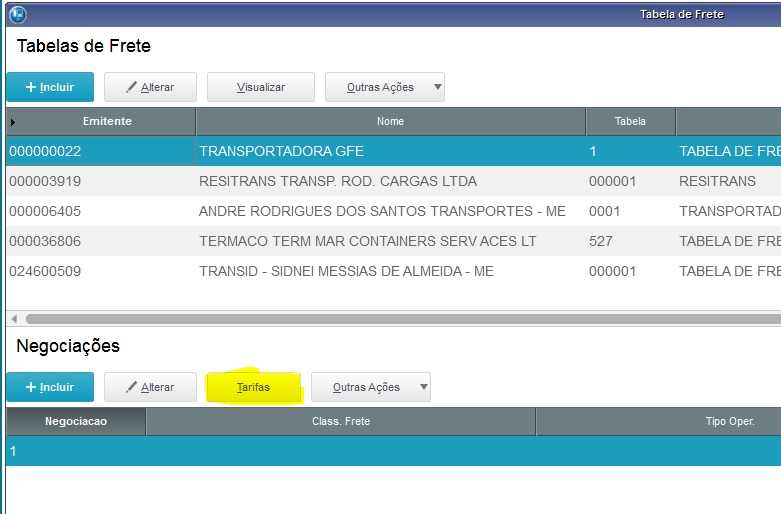
Task: Open the Tarifas button
Action: click(254, 387)
